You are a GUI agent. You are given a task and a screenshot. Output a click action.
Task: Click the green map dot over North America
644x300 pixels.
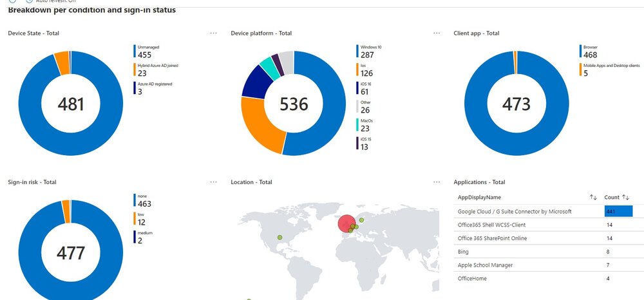[x=279, y=237]
